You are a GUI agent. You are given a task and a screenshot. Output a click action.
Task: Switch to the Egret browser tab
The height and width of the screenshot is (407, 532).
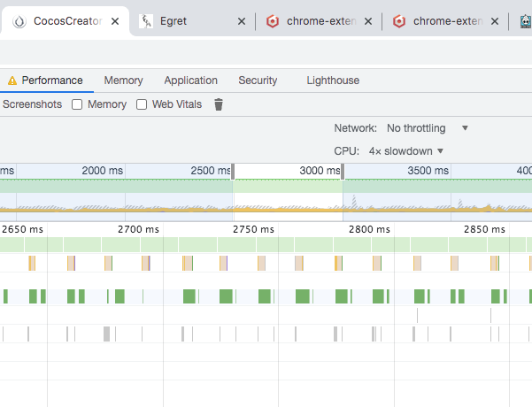186,20
